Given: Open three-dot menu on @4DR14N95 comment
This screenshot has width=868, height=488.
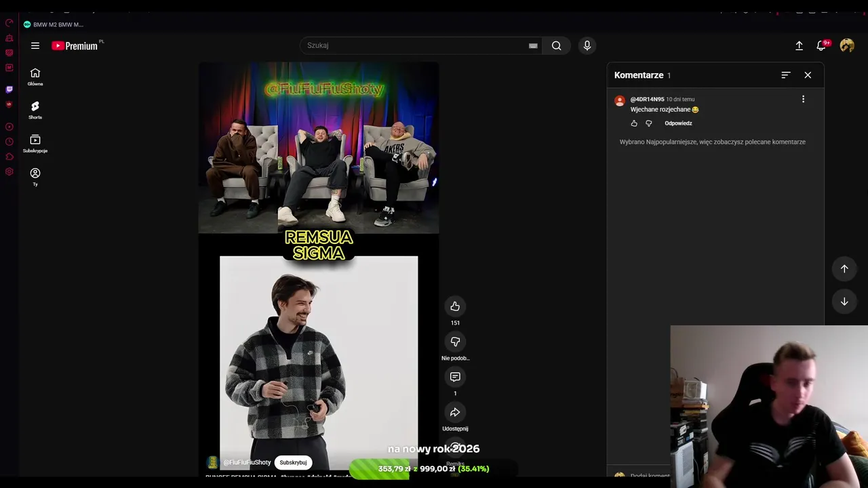Looking at the screenshot, I should coord(804,99).
